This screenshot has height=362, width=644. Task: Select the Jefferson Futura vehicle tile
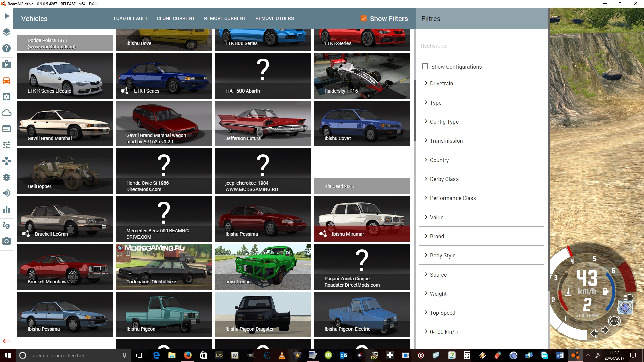263,124
